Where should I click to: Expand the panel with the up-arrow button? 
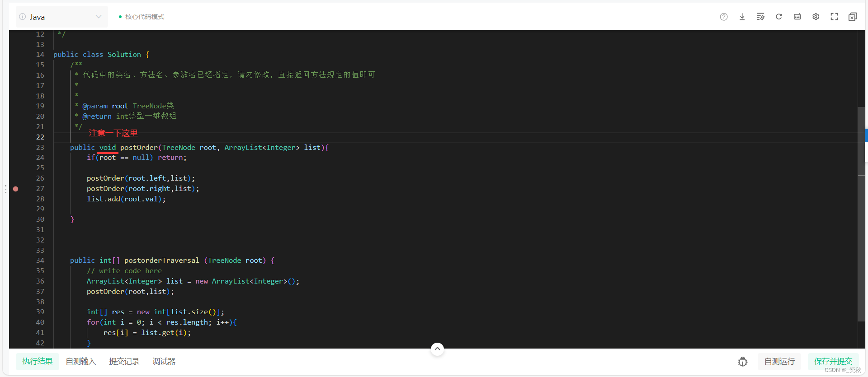(x=437, y=349)
